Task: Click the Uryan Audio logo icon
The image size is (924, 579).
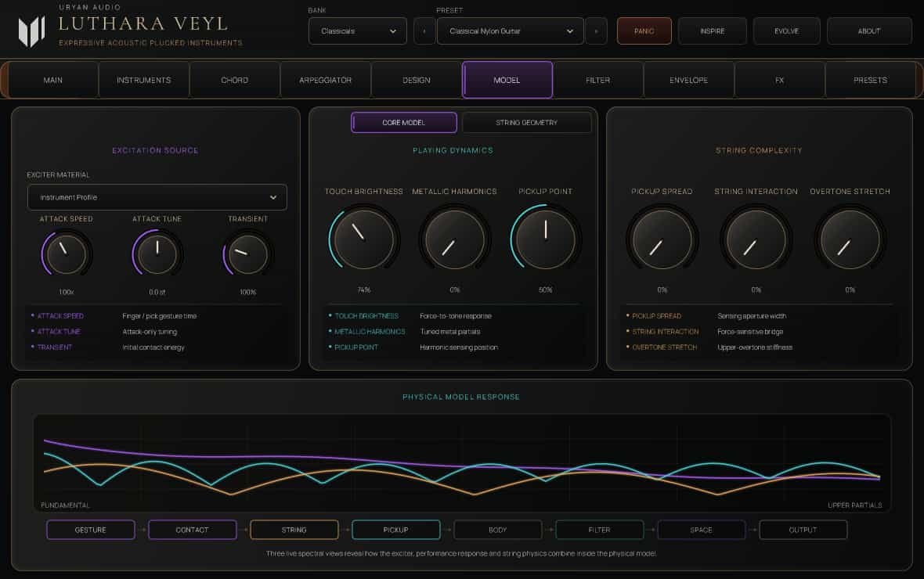Action: [x=32, y=31]
